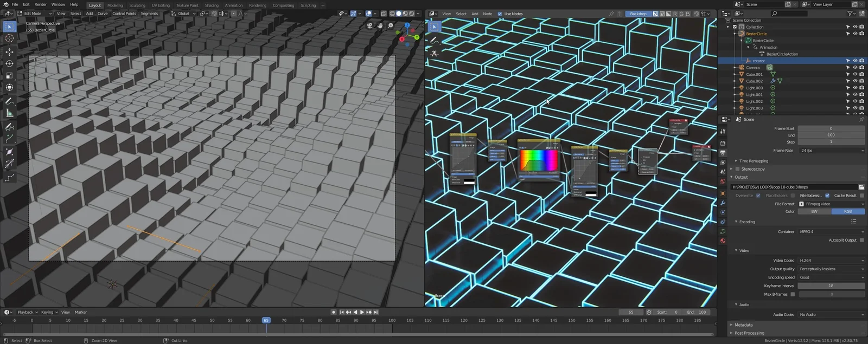Image resolution: width=868 pixels, height=344 pixels.
Task: Switch to wireframe viewport shading
Action: point(392,14)
